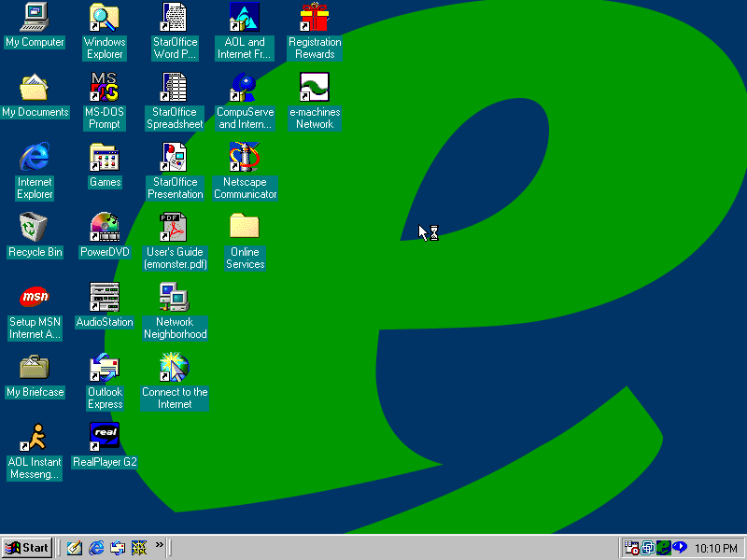The width and height of the screenshot is (747, 560).
Task: Select the Recycle Bin icon
Action: [x=35, y=227]
